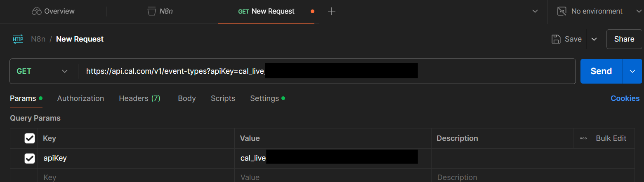The height and width of the screenshot is (182, 644).
Task: Switch to the Headers tab
Action: [x=139, y=98]
